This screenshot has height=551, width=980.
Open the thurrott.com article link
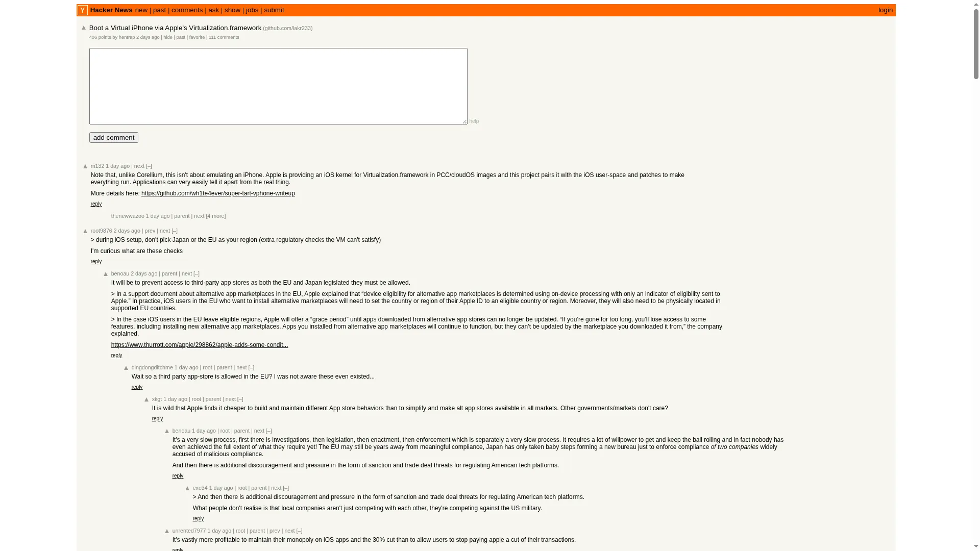pyautogui.click(x=200, y=345)
